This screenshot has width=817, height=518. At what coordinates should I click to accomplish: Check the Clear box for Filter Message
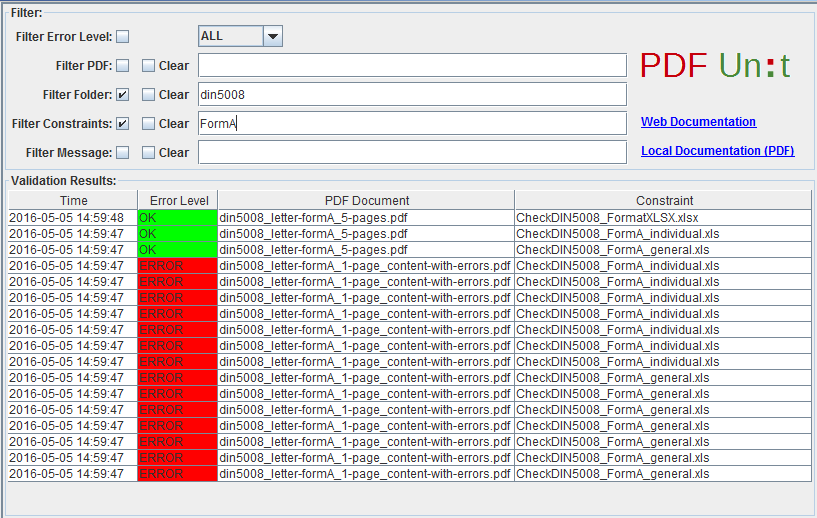(148, 153)
